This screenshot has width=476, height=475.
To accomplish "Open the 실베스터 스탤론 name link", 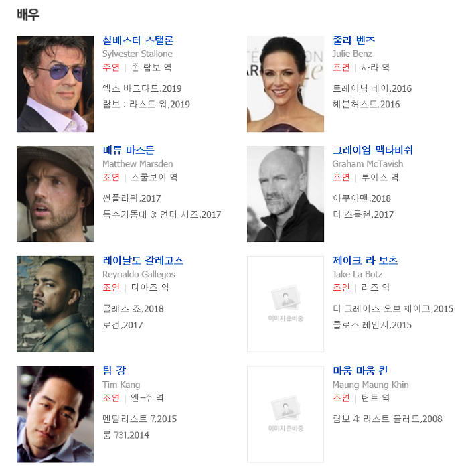I will tap(138, 40).
